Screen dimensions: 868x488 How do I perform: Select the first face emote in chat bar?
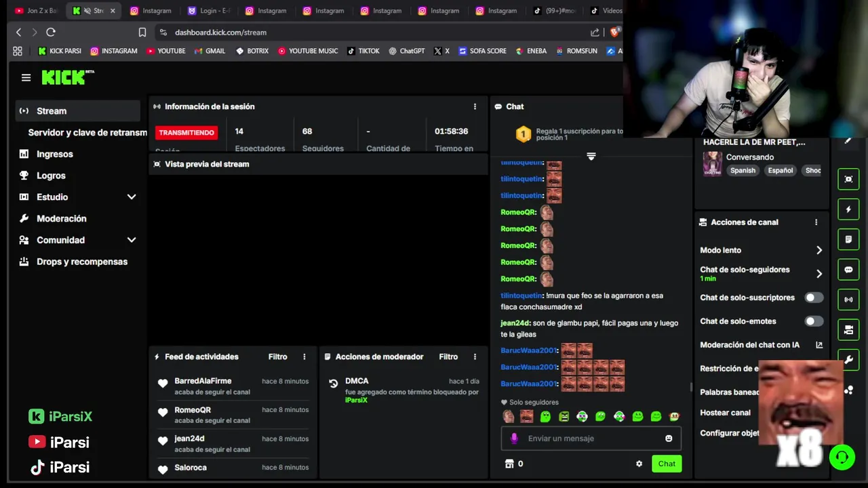click(x=508, y=417)
